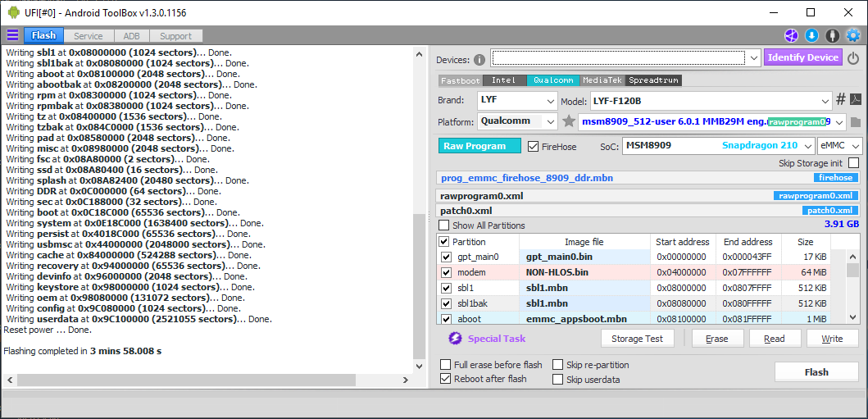Click the Erase button
The height and width of the screenshot is (419, 868).
(716, 339)
